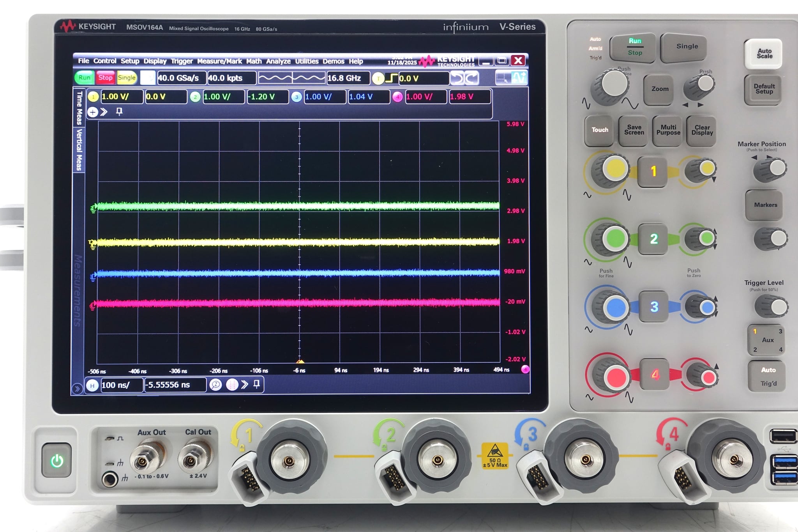The width and height of the screenshot is (798, 532).
Task: Push the Auto Scale key
Action: coord(764,53)
